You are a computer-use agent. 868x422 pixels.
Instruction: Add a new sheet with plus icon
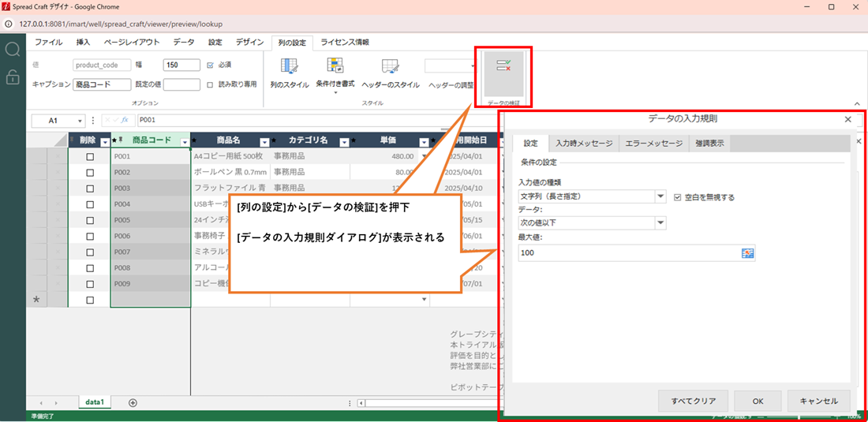tap(133, 403)
